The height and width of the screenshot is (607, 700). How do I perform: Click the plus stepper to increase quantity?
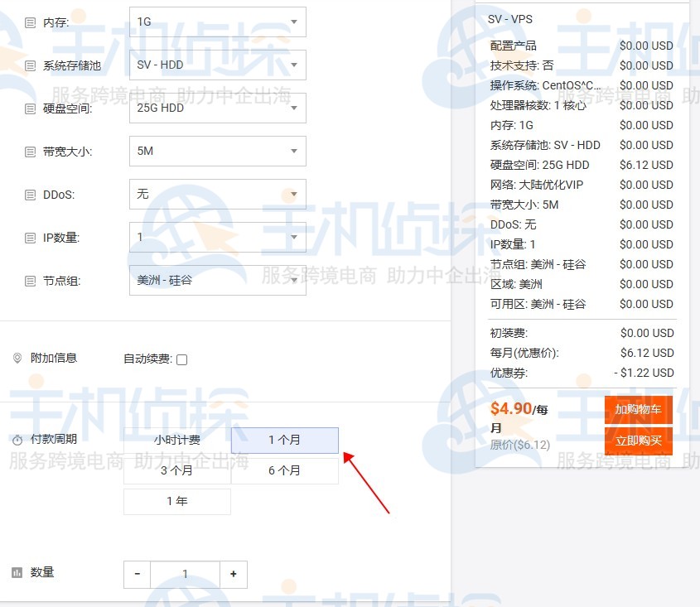(x=233, y=574)
